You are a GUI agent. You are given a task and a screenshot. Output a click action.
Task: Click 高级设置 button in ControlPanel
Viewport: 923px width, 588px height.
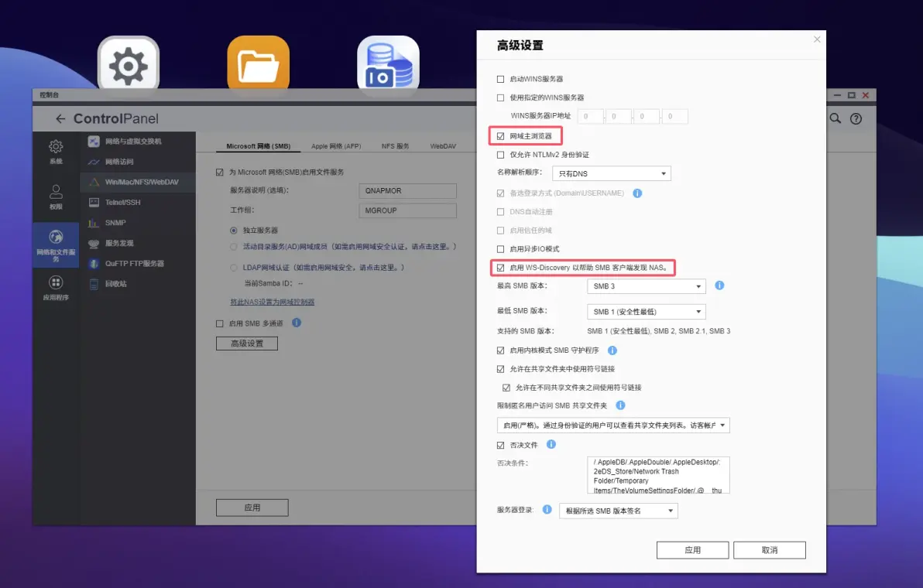point(247,344)
